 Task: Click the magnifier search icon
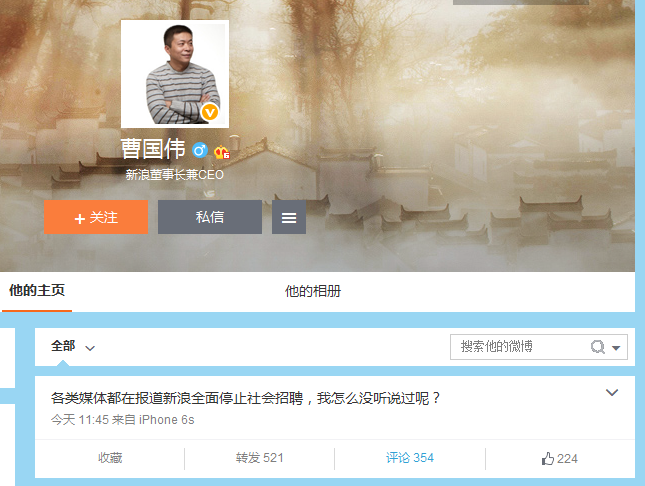click(x=598, y=347)
